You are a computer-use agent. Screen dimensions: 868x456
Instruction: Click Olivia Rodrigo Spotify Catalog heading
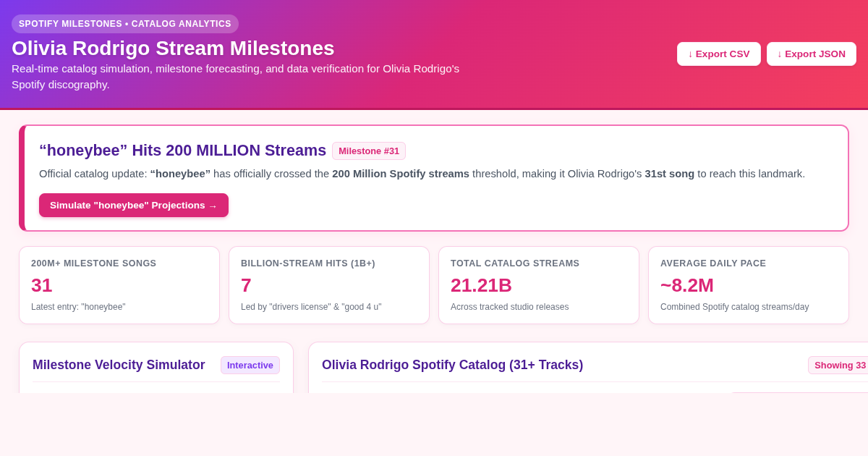[x=452, y=365]
